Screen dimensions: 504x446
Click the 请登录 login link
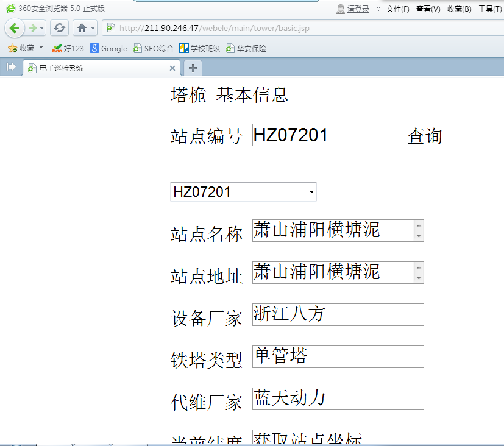(358, 9)
